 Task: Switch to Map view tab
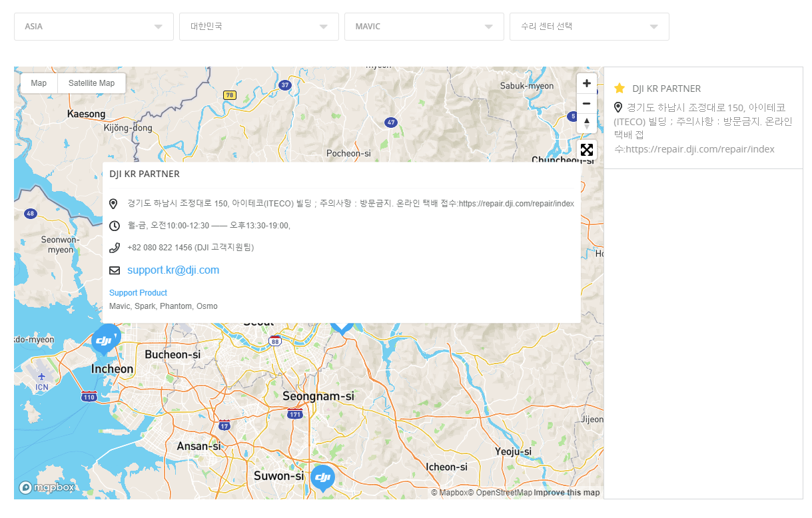pyautogui.click(x=39, y=83)
